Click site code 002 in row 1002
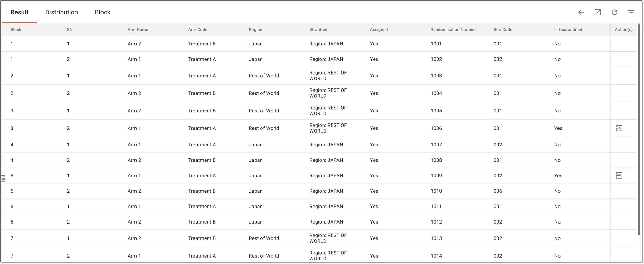 click(x=498, y=59)
